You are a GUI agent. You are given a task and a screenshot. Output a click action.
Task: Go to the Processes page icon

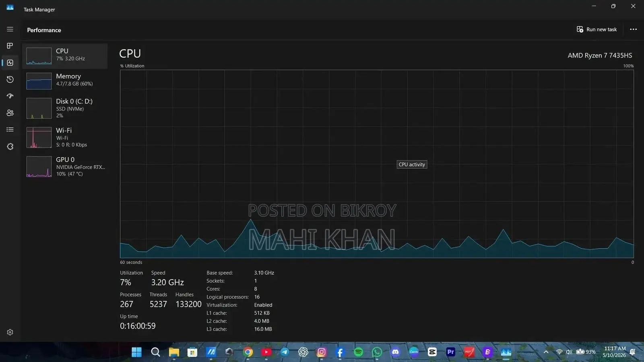pos(10,46)
